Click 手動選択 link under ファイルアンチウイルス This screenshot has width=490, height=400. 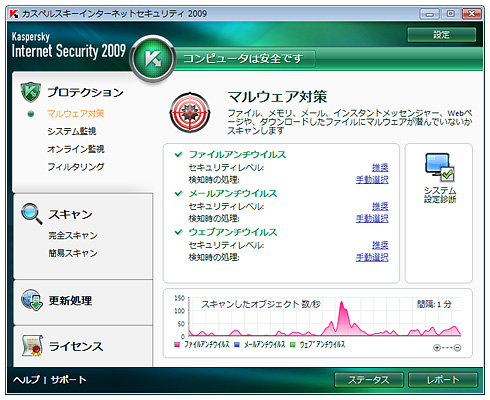pos(372,180)
